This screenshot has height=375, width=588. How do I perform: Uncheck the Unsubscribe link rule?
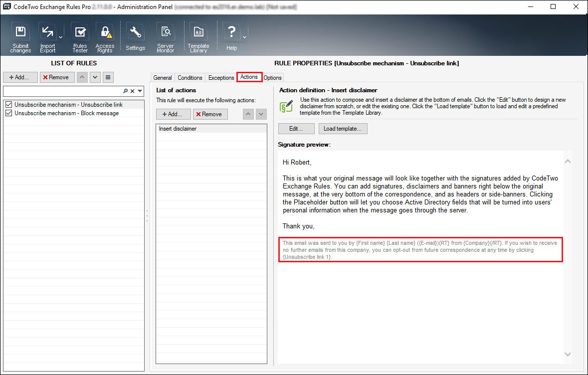pos(8,104)
